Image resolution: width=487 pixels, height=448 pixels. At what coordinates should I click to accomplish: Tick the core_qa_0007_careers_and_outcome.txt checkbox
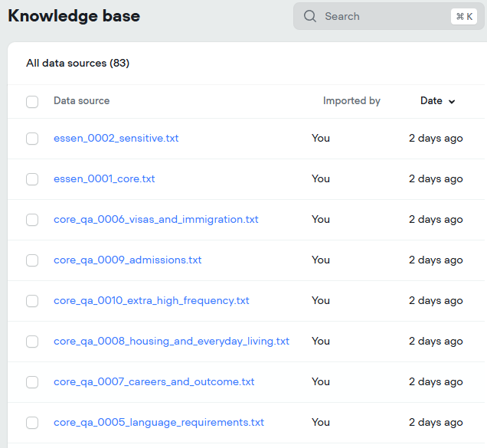click(x=32, y=382)
